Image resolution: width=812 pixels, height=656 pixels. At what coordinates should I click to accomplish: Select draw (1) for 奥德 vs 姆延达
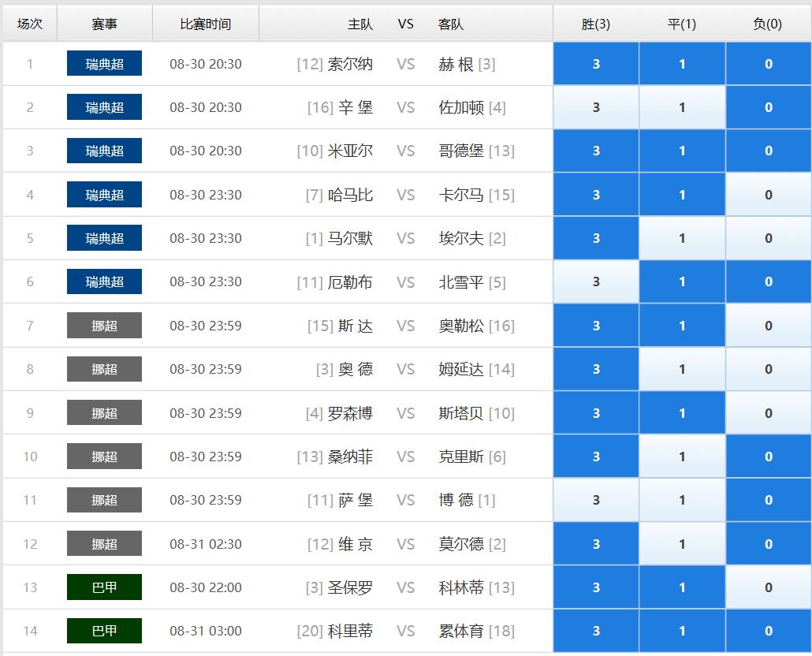click(x=682, y=369)
